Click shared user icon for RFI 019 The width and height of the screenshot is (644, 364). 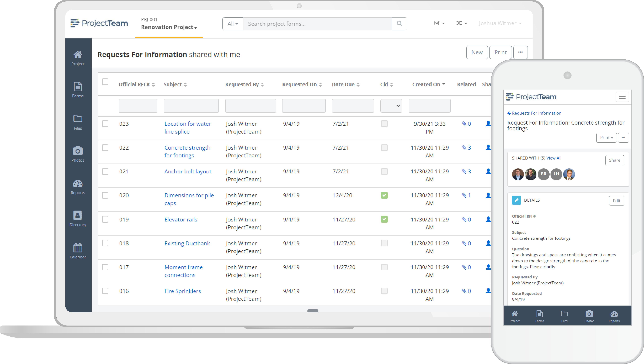(488, 219)
